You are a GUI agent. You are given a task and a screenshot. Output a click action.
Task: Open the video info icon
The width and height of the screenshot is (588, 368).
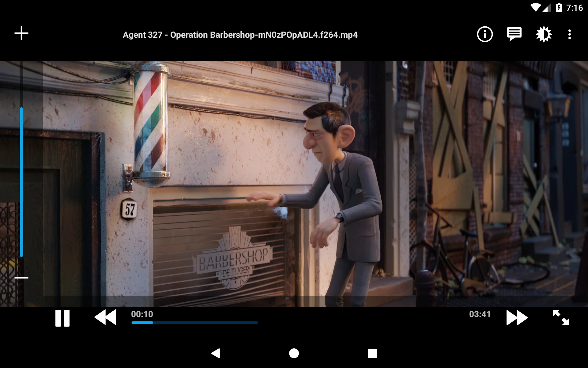pos(485,34)
